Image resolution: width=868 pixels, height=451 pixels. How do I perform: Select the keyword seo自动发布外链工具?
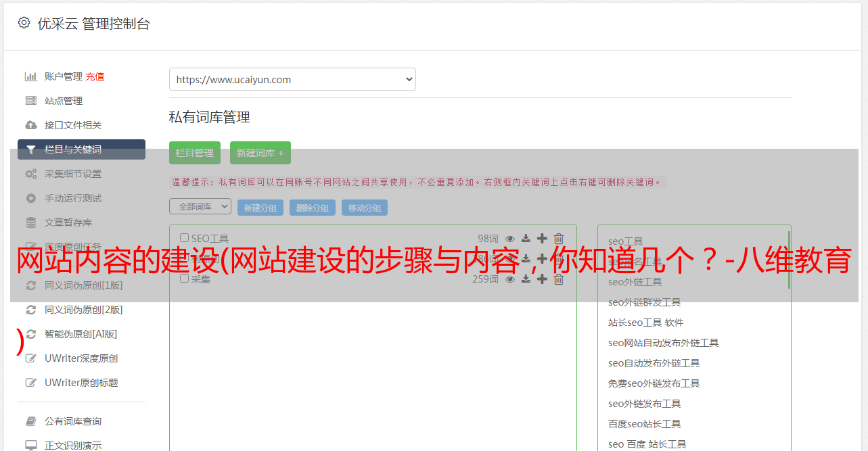pyautogui.click(x=654, y=363)
